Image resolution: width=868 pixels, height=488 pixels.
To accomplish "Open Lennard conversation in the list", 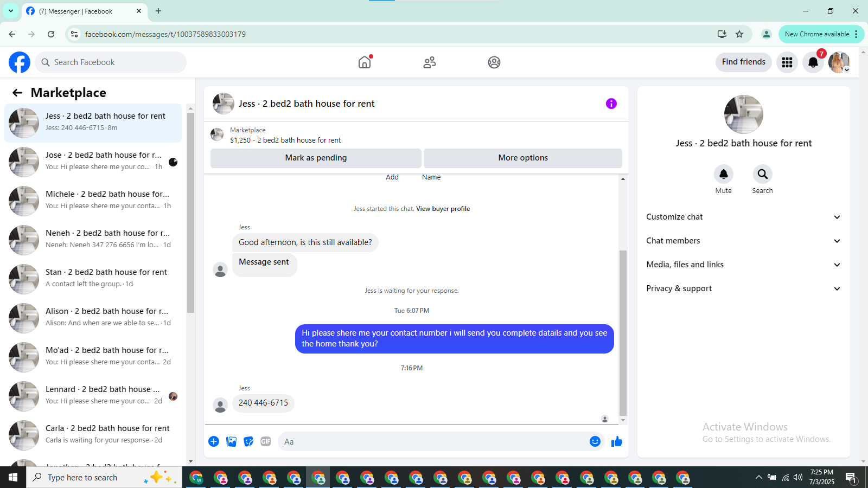I will click(x=93, y=396).
